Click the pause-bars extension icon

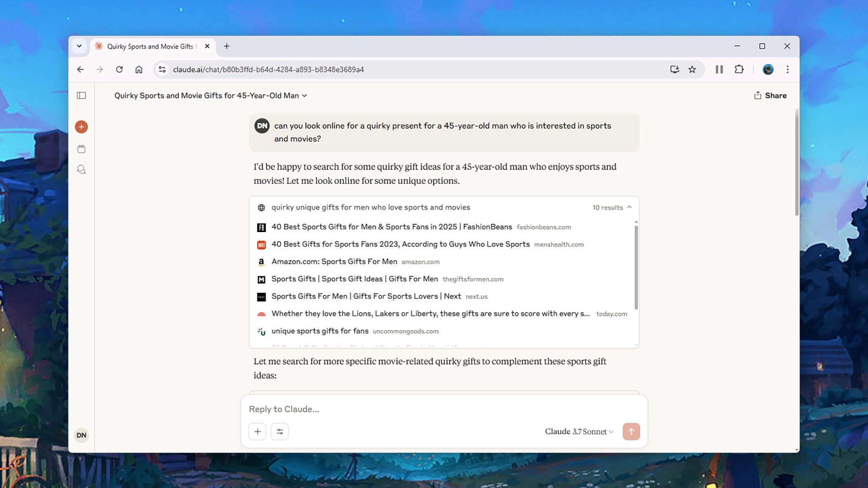coord(719,69)
